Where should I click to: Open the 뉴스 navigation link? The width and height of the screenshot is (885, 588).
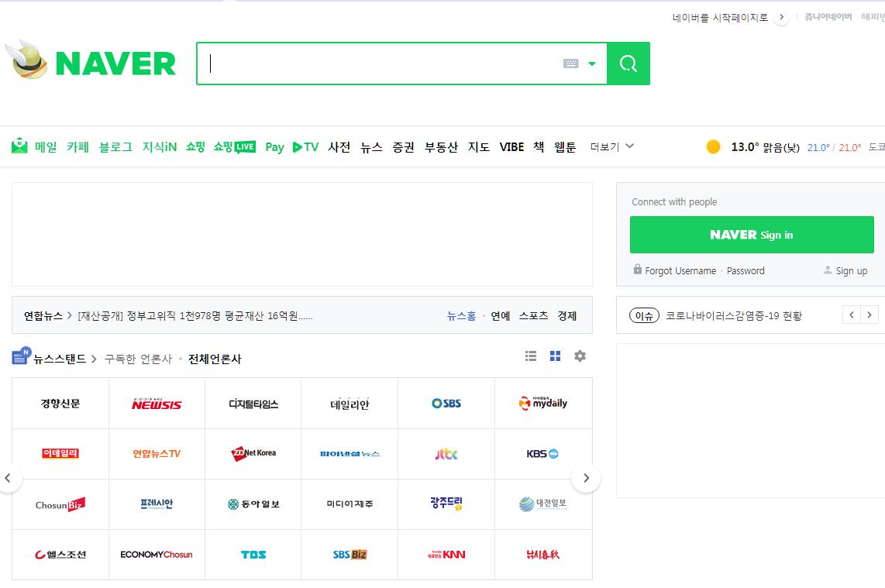pos(371,147)
